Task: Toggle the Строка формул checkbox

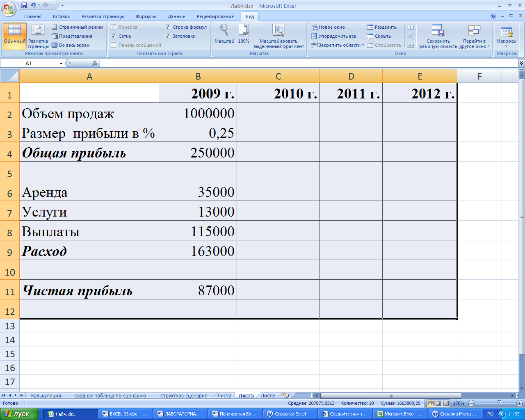Action: 168,27
